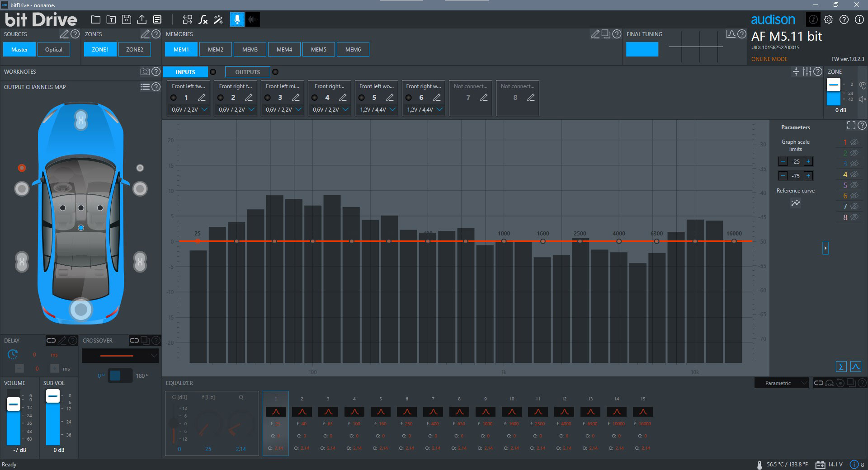The height and width of the screenshot is (470, 868).
Task: Open the Output Channels Map list icon
Action: point(145,87)
